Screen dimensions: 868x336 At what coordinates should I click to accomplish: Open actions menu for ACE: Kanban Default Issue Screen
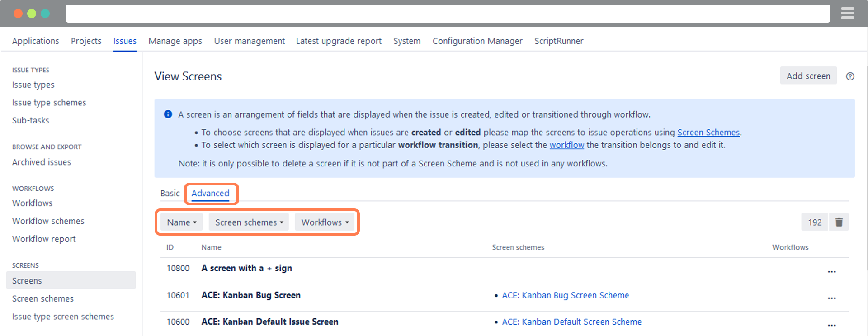[x=831, y=325]
